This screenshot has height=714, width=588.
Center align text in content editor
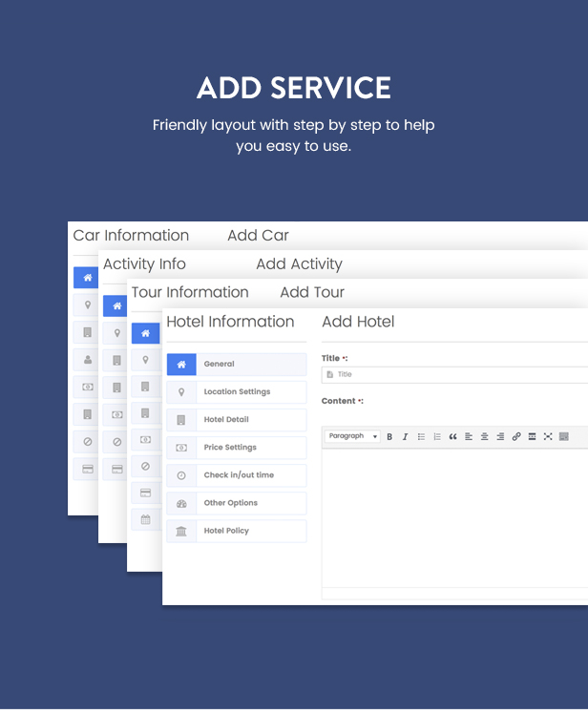pos(484,437)
